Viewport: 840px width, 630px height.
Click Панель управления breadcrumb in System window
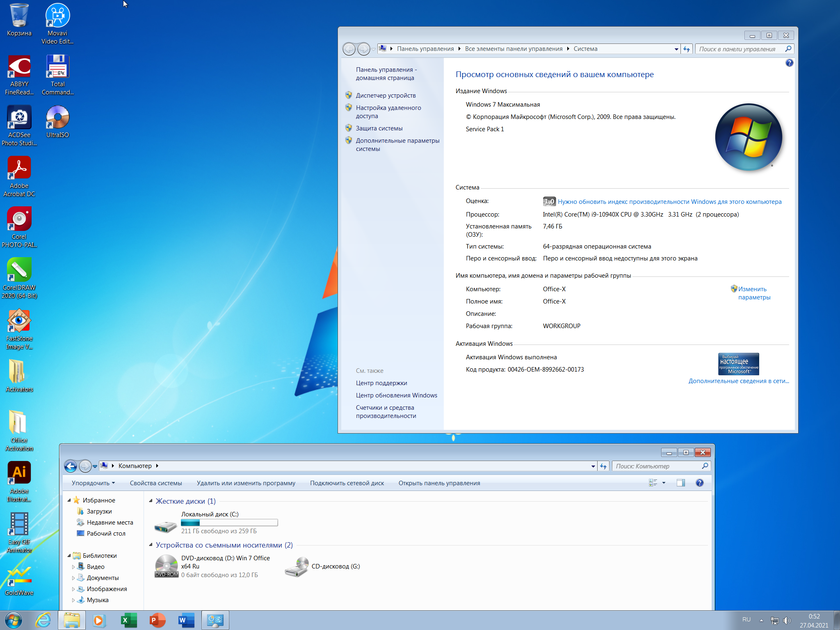[425, 49]
